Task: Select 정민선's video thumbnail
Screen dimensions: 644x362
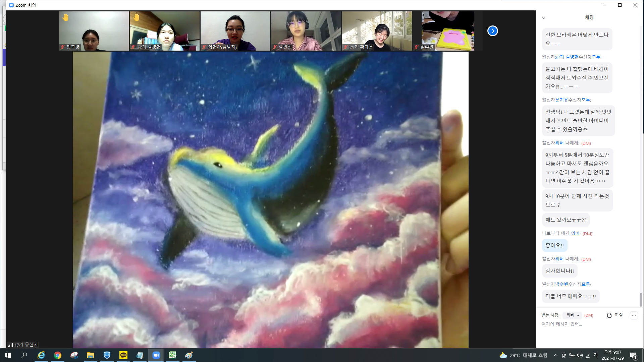Action: tap(306, 31)
